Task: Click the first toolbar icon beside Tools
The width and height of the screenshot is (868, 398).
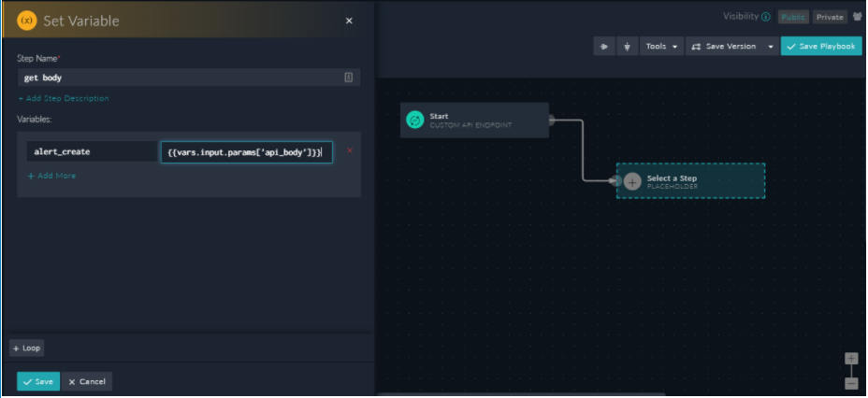Action: pos(604,47)
